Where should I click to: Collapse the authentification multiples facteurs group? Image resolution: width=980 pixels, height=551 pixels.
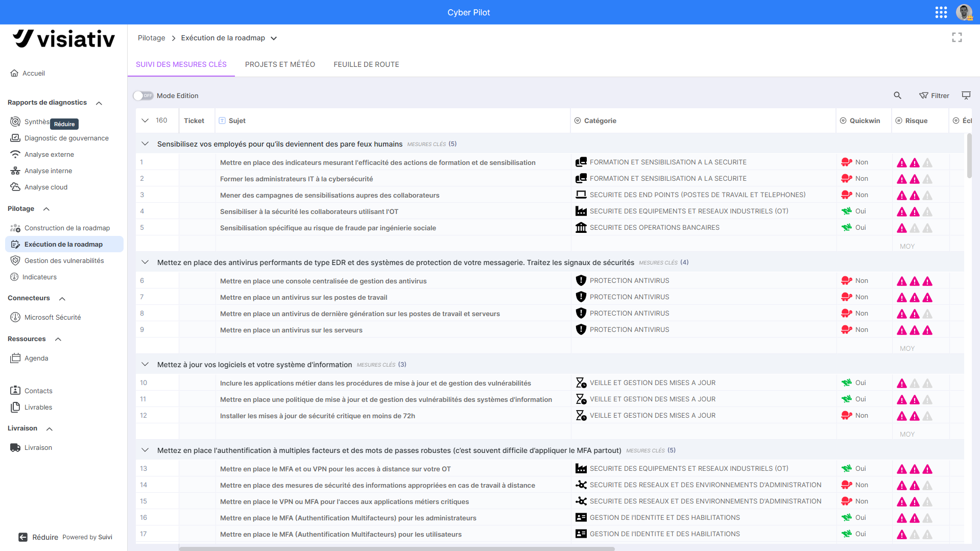(x=145, y=450)
